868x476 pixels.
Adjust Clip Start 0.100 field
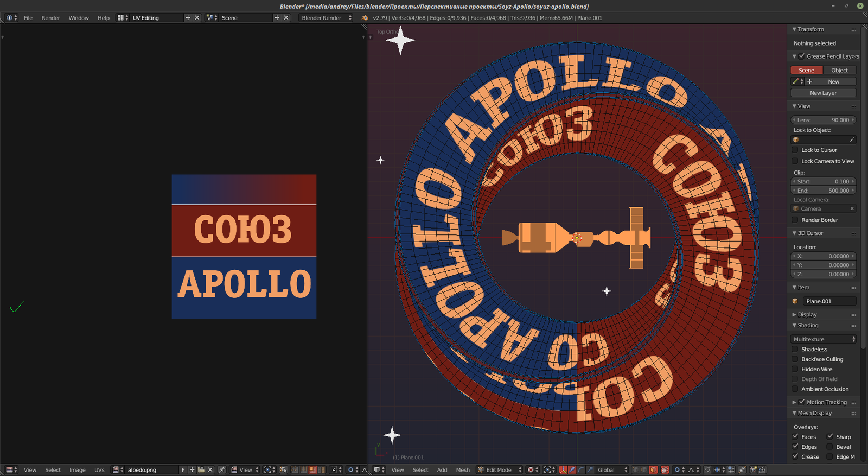tap(824, 181)
